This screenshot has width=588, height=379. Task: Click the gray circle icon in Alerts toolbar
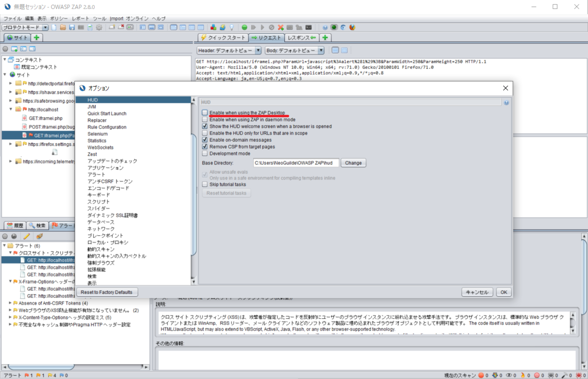pyautogui.click(x=5, y=236)
